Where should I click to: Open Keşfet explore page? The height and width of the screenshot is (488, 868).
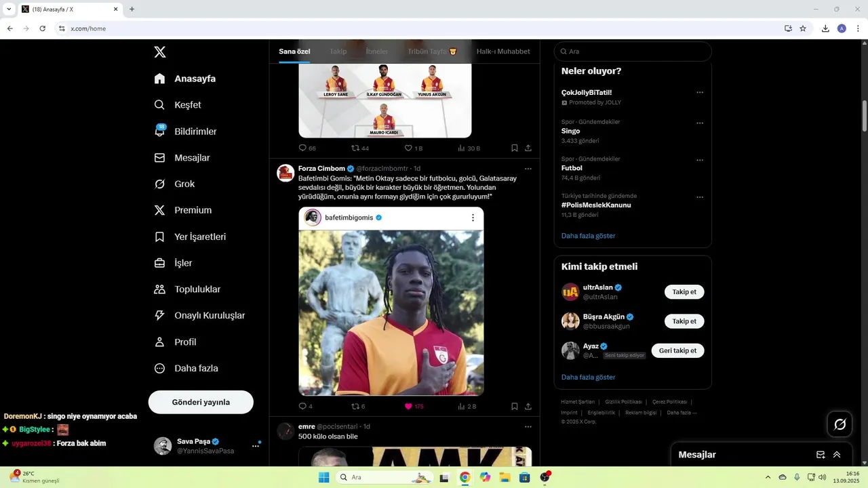click(x=178, y=105)
